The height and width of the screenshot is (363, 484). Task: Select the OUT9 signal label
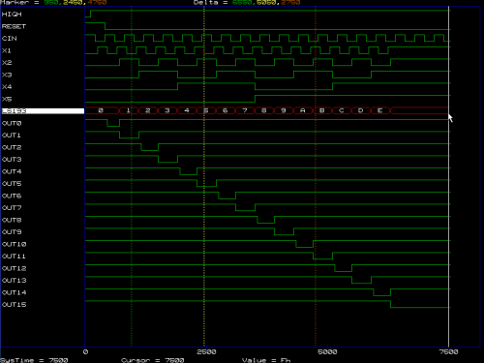coord(12,232)
